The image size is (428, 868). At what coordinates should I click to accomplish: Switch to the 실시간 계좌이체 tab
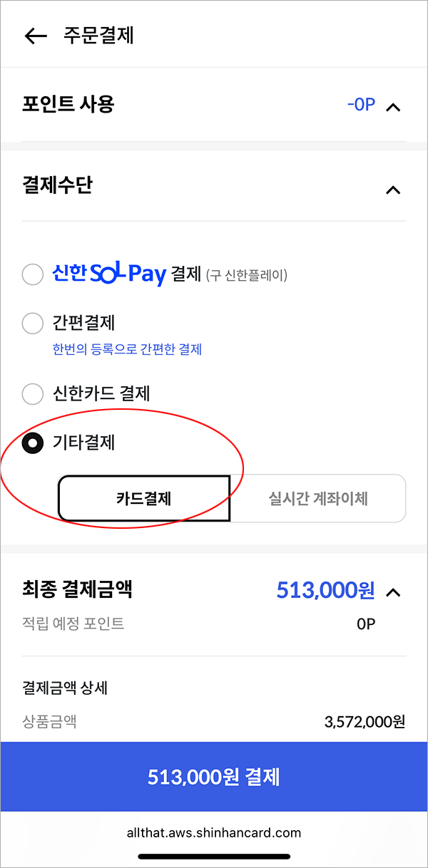(x=318, y=497)
